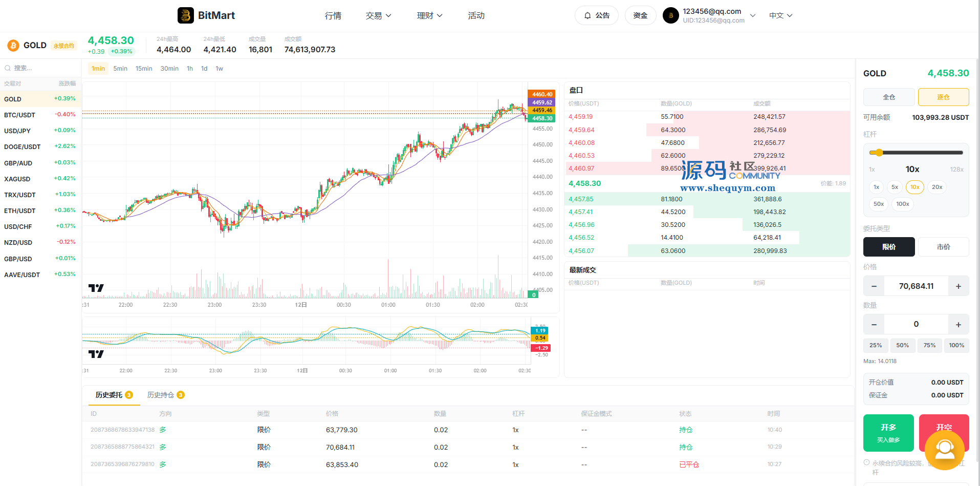Screen dimensions: 980x486
Task: Open the customer support chat bubble
Action: tap(945, 450)
